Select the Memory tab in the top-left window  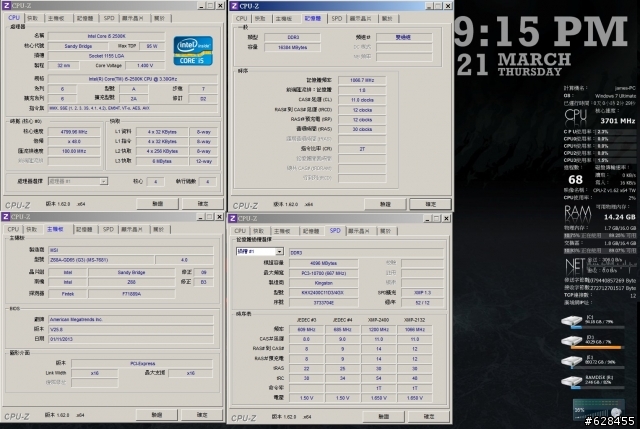tap(85, 18)
